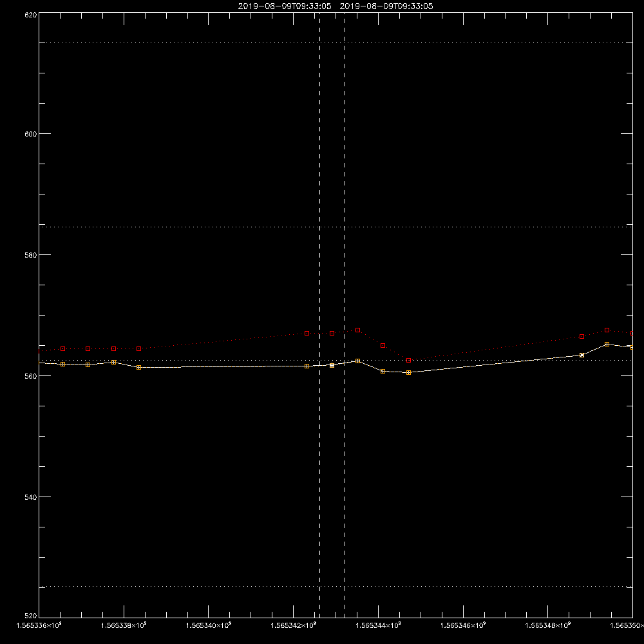Select the 620 label on the y-axis
Image resolution: width=644 pixels, height=644 pixels.
coord(31,15)
